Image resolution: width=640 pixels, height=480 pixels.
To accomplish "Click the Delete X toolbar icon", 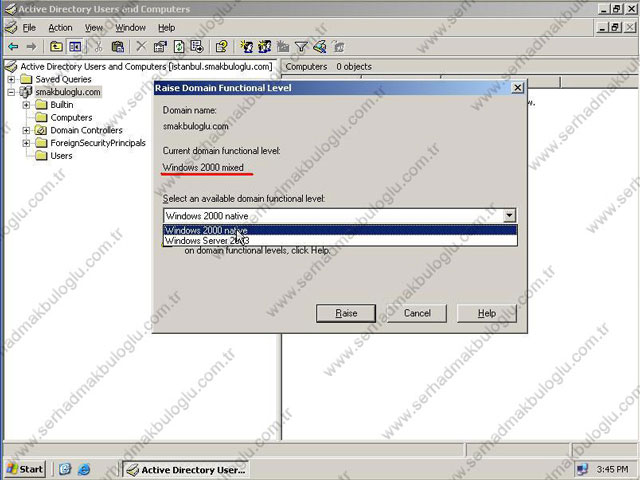I will (x=141, y=47).
